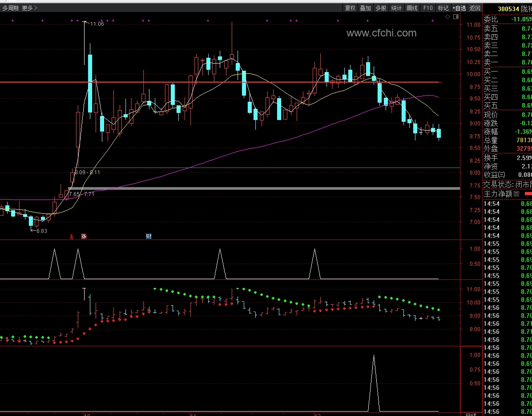Click the 涨 event marker on the chart

(x=84, y=236)
